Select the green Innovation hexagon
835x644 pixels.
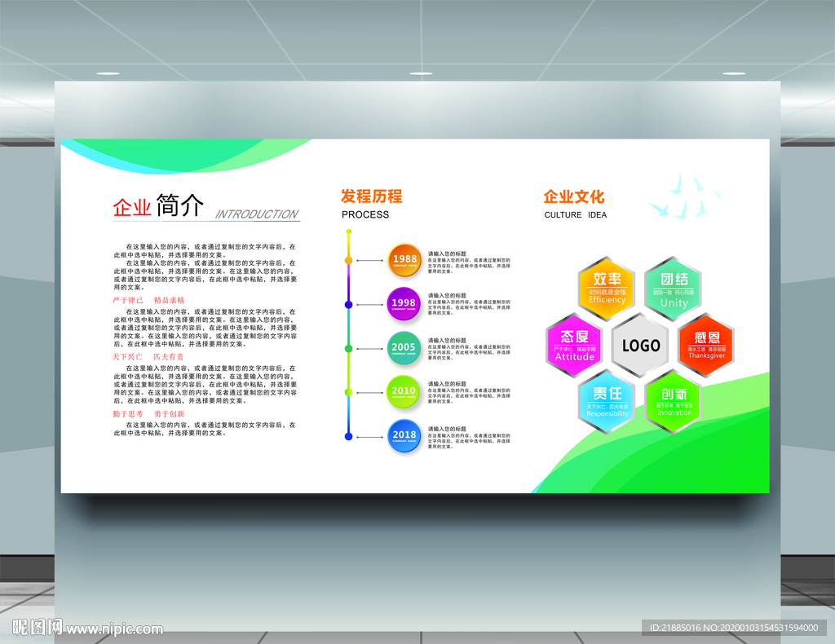(674, 402)
